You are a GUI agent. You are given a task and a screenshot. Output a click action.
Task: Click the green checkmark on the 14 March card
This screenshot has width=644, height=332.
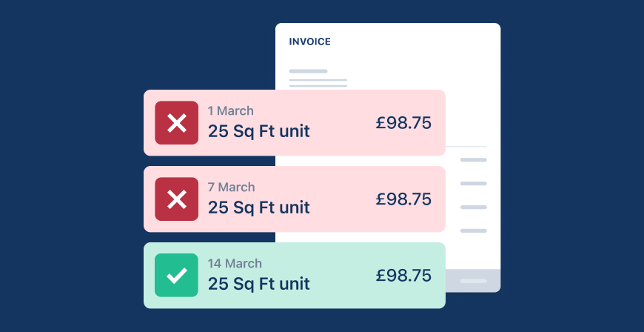tap(176, 276)
